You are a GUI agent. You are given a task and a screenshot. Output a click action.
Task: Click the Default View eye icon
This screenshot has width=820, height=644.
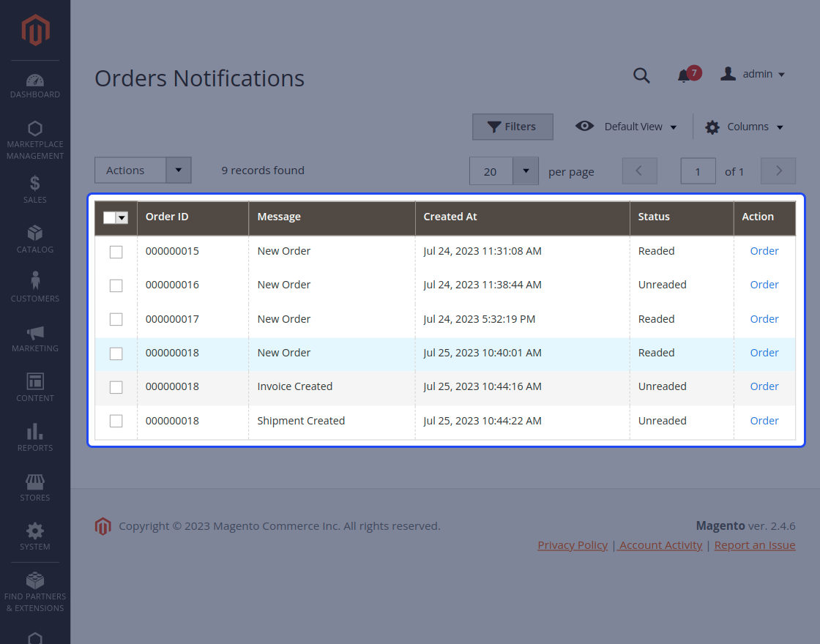584,126
